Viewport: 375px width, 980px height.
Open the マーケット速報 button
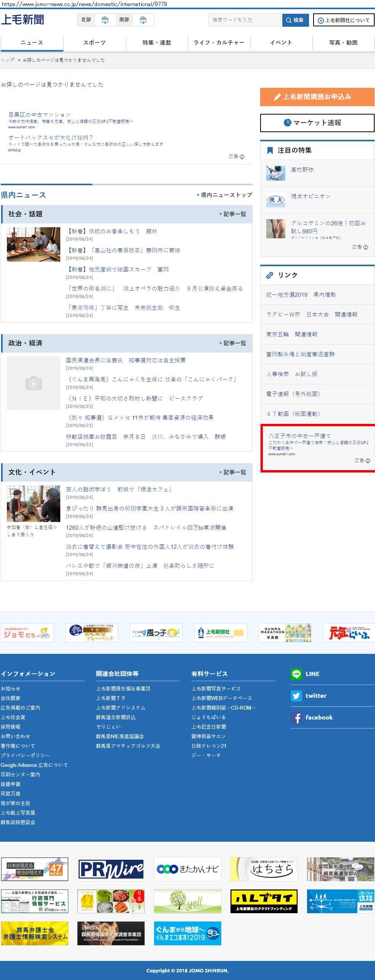pyautogui.click(x=317, y=123)
